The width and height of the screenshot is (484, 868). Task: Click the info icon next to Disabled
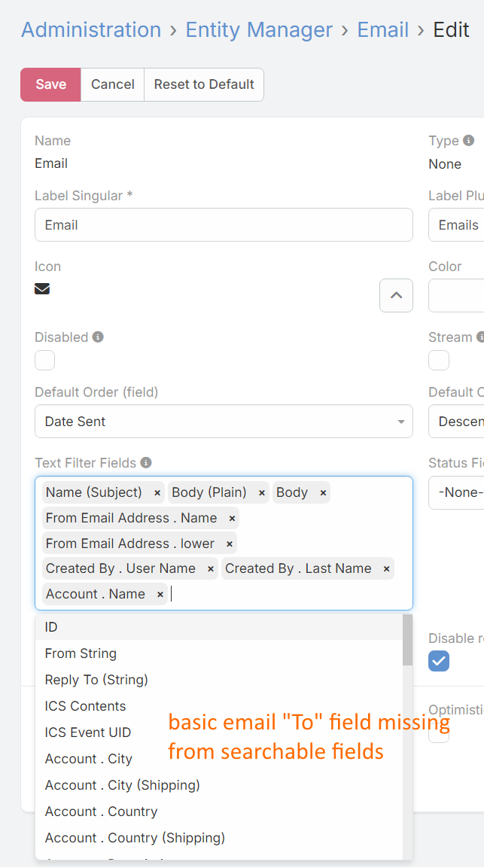pos(98,337)
